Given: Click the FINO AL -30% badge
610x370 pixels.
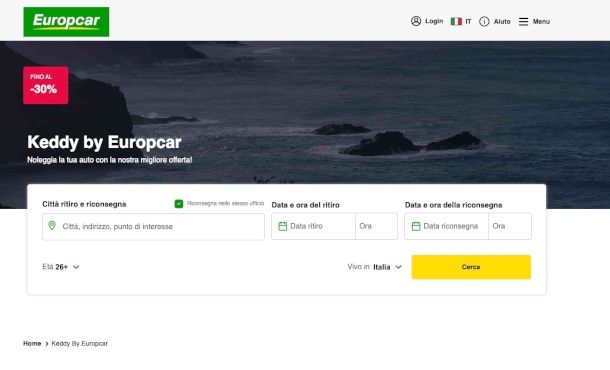Looking at the screenshot, I should (x=46, y=85).
